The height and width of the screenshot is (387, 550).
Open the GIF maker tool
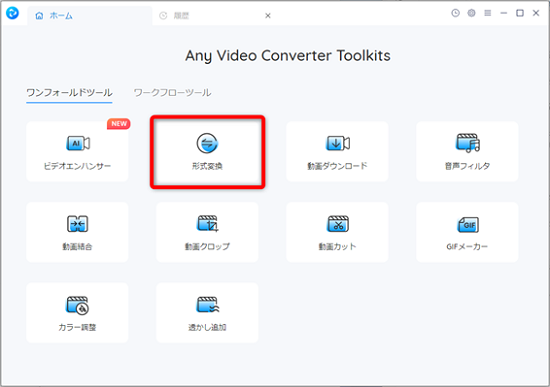(x=467, y=232)
